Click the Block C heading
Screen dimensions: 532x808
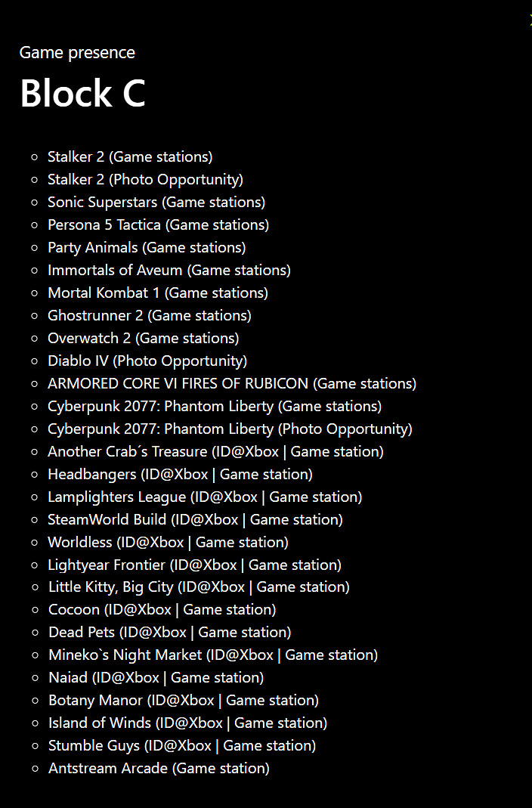(82, 94)
